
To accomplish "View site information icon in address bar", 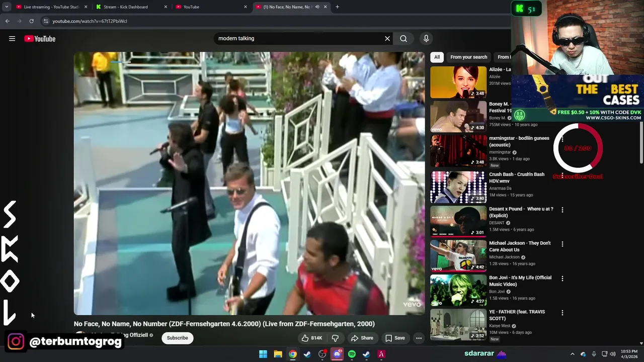I will pos(46,21).
